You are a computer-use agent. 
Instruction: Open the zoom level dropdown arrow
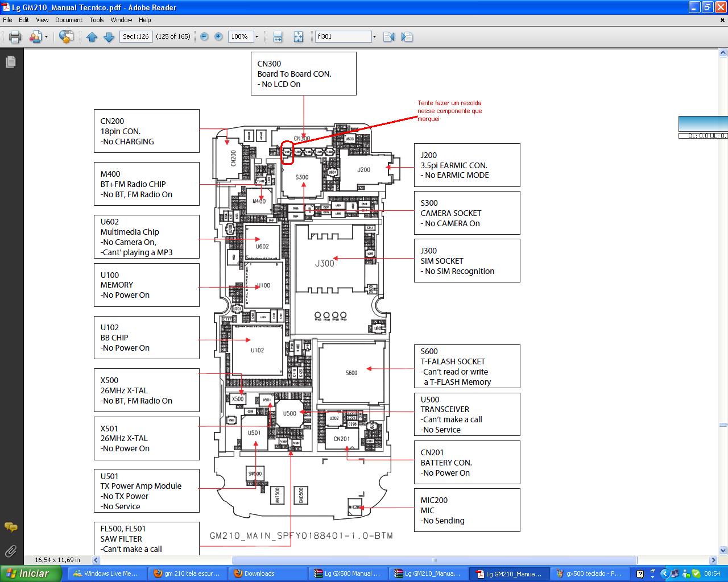[x=257, y=37]
